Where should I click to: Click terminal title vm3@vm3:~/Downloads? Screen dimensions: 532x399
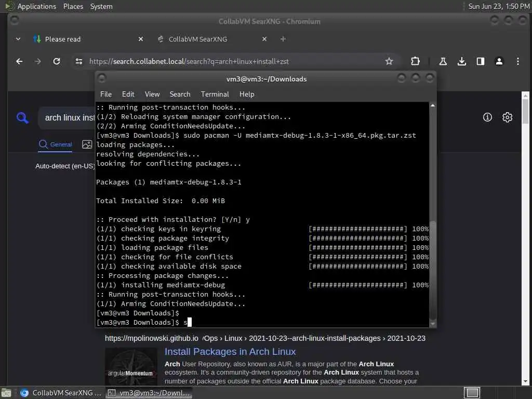[x=267, y=79]
